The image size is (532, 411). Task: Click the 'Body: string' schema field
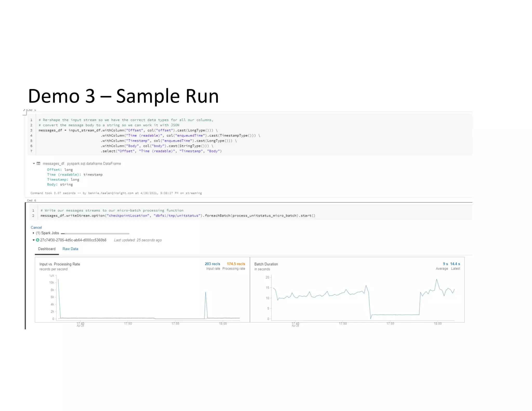tap(60, 184)
